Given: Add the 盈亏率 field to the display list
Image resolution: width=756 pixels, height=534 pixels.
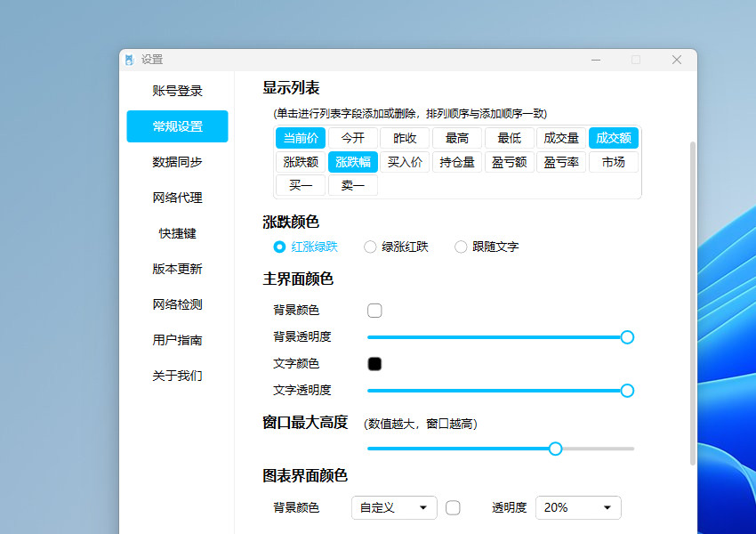Looking at the screenshot, I should (x=561, y=162).
